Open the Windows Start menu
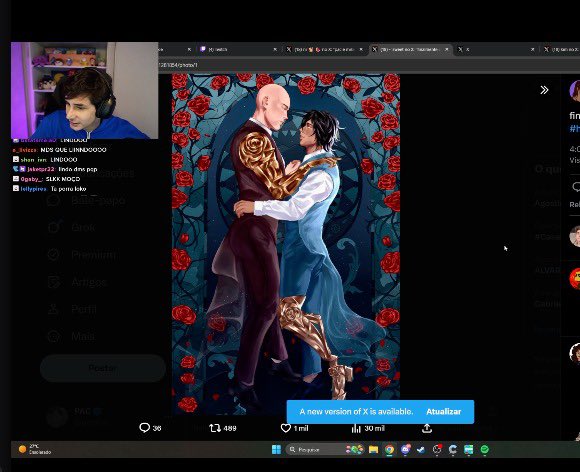The image size is (580, 472). pos(276,449)
